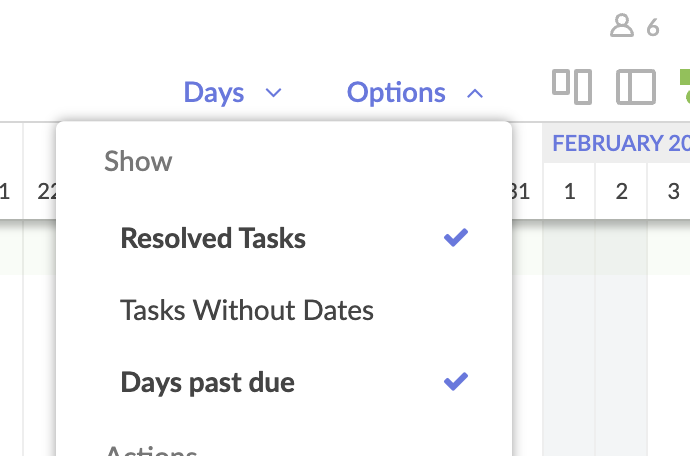Switch to the split two-column view icon
Screen dimensions: 690x456
pyautogui.click(x=572, y=87)
